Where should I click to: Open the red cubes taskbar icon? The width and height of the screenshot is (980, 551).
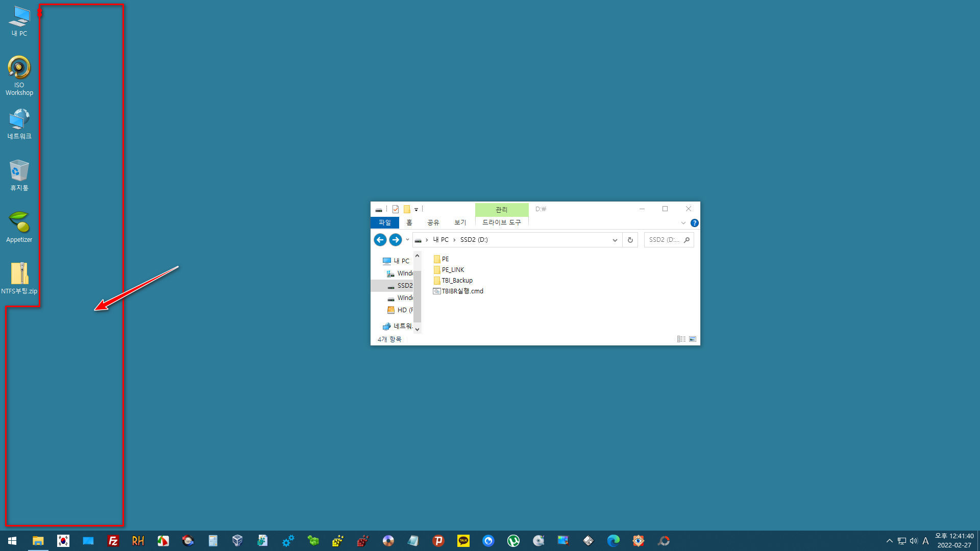(363, 541)
